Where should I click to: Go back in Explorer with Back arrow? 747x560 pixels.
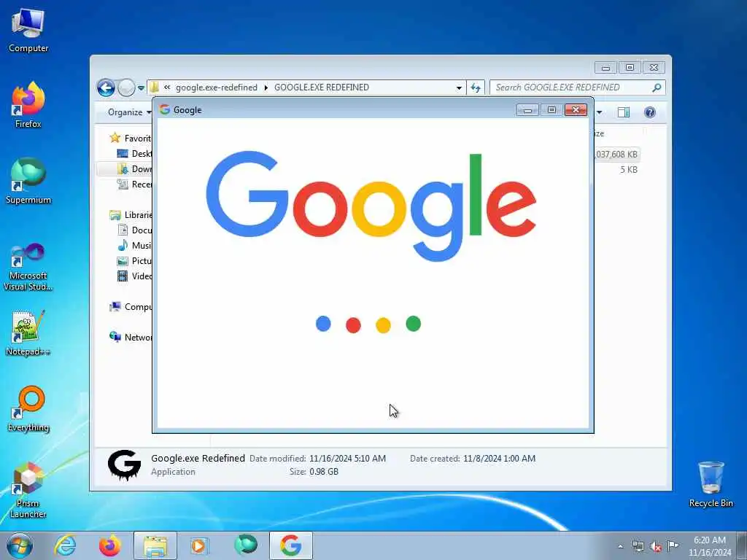tap(107, 87)
